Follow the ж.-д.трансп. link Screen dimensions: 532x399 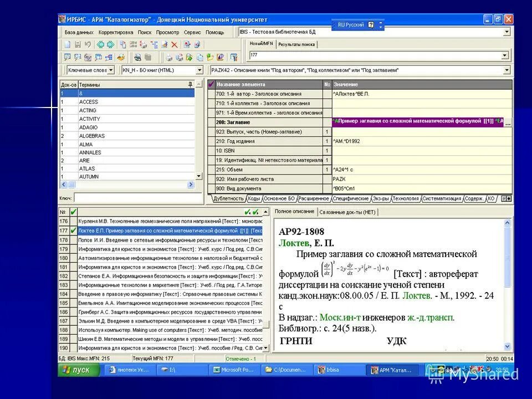tap(431, 317)
